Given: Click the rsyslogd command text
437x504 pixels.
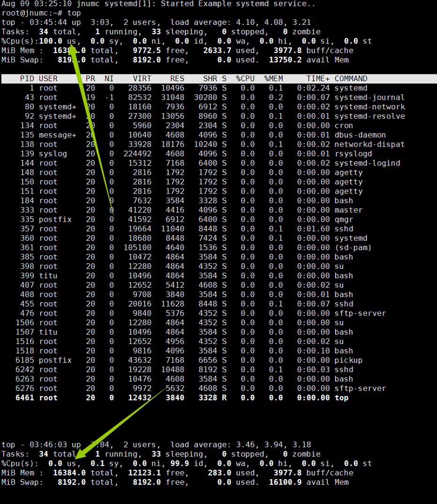Looking at the screenshot, I should point(353,153).
